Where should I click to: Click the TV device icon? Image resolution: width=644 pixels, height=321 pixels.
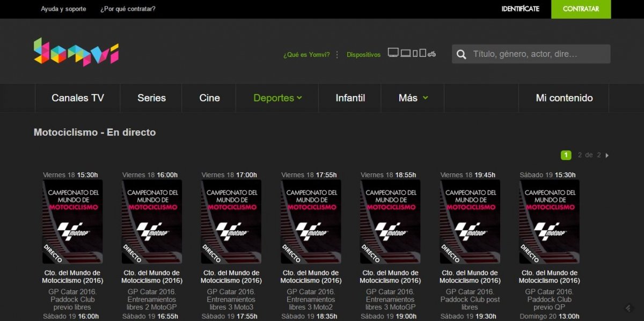point(393,53)
